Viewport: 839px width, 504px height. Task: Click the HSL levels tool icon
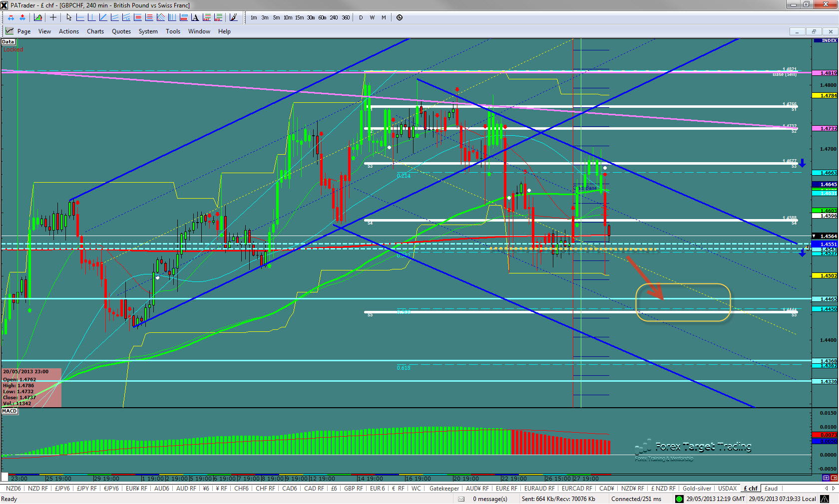point(218,17)
